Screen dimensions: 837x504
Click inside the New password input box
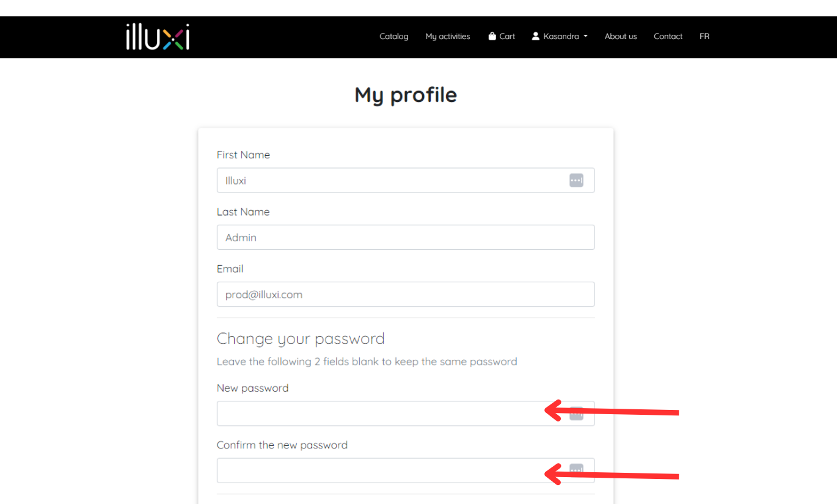tap(406, 414)
